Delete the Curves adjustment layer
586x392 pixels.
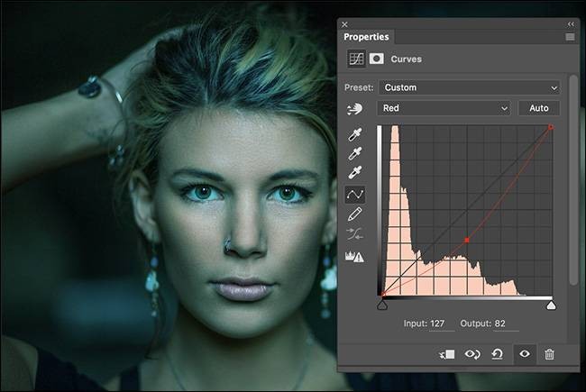(549, 354)
